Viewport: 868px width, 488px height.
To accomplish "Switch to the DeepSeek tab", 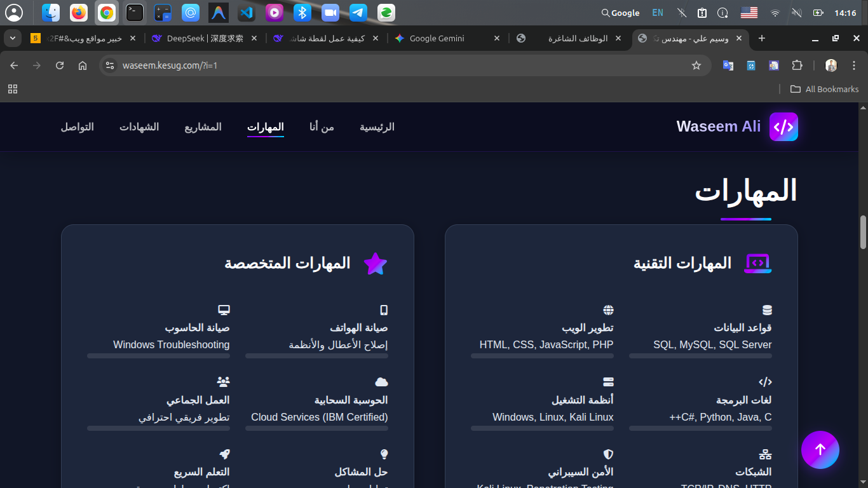I will coord(205,39).
